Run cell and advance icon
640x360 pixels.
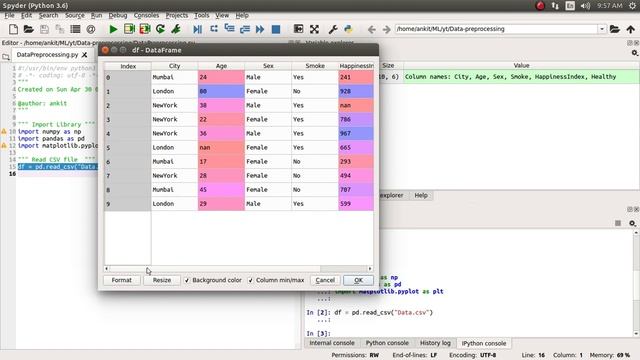(x=145, y=29)
